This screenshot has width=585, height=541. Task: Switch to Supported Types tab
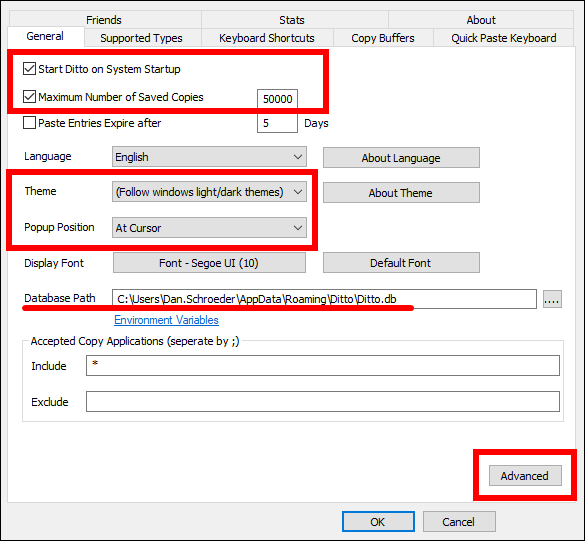click(x=143, y=38)
